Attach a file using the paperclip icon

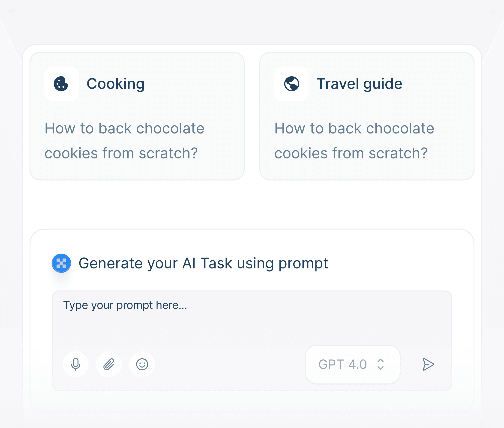click(109, 364)
